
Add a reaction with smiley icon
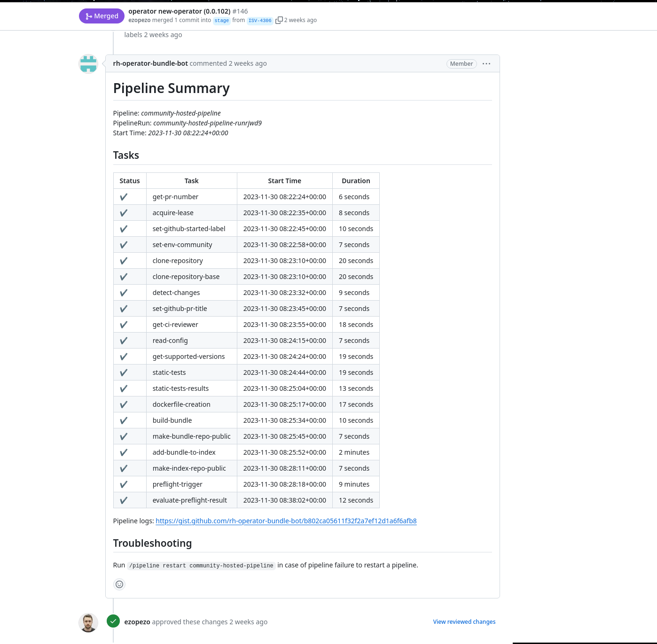click(119, 584)
